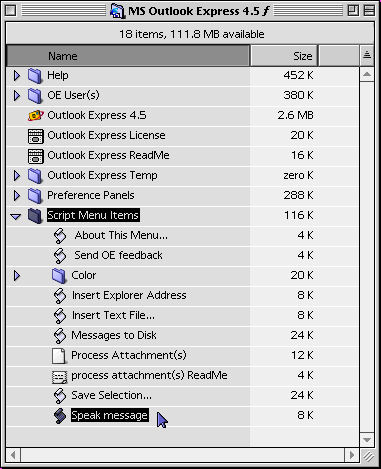Expand the Preference Panels folder triangle
Screen dimensions: 381x469
coord(16,196)
